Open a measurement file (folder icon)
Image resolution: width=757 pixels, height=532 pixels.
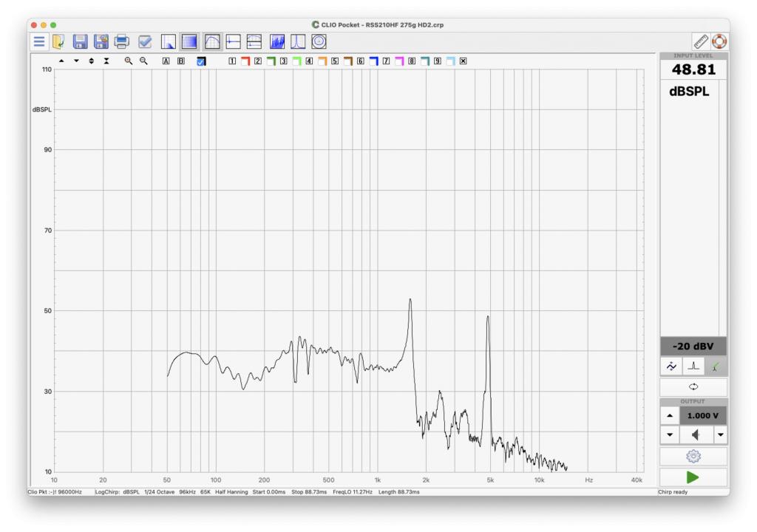tap(59, 42)
